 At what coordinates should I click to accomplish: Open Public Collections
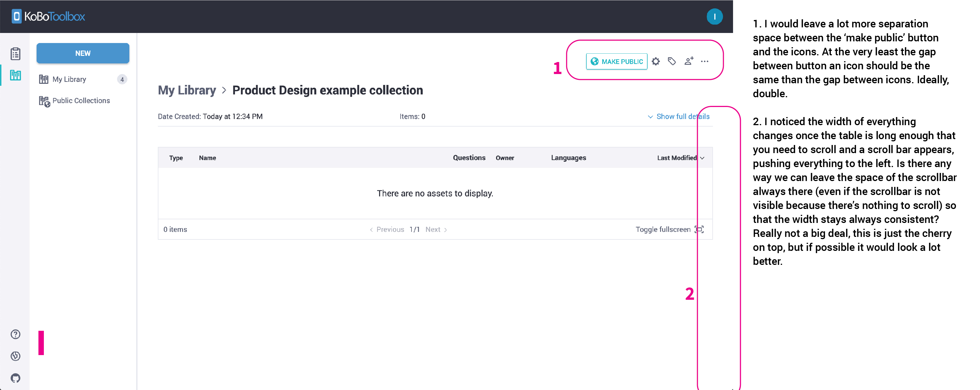pyautogui.click(x=81, y=101)
